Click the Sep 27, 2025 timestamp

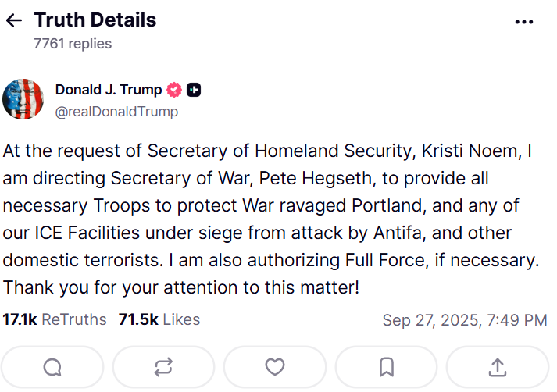464,320
